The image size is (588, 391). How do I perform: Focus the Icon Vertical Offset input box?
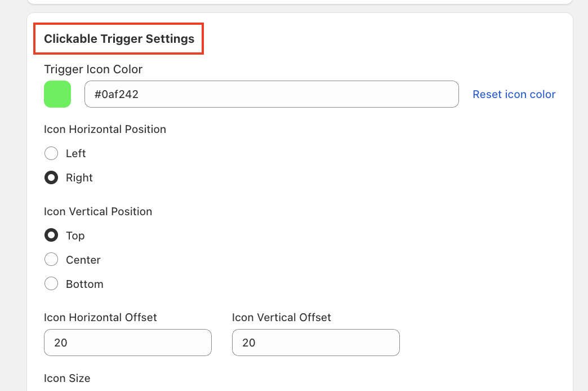pyautogui.click(x=315, y=343)
